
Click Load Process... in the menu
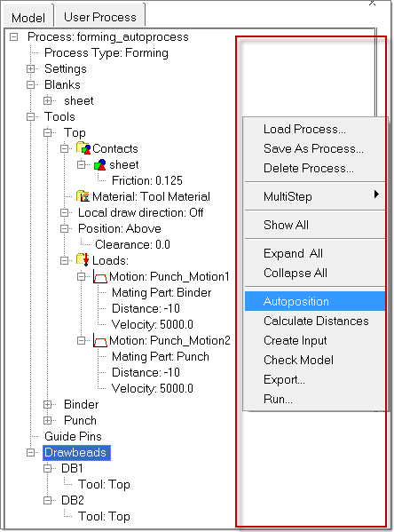(304, 130)
